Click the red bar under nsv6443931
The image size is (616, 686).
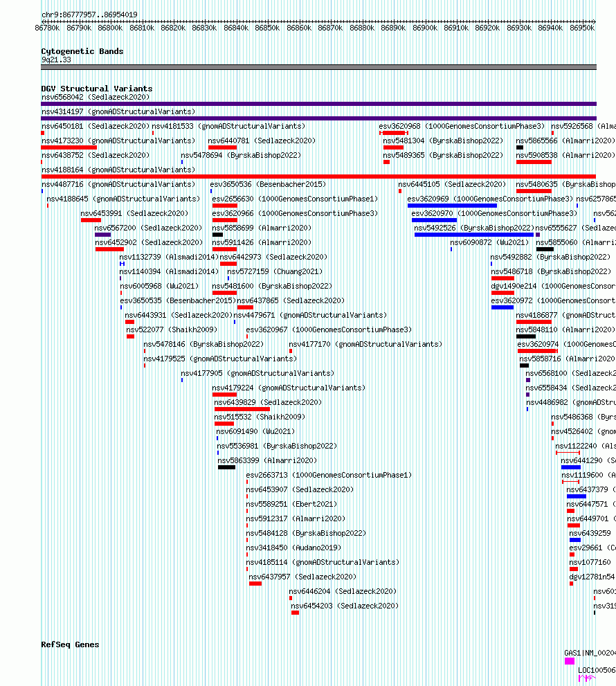(x=129, y=322)
